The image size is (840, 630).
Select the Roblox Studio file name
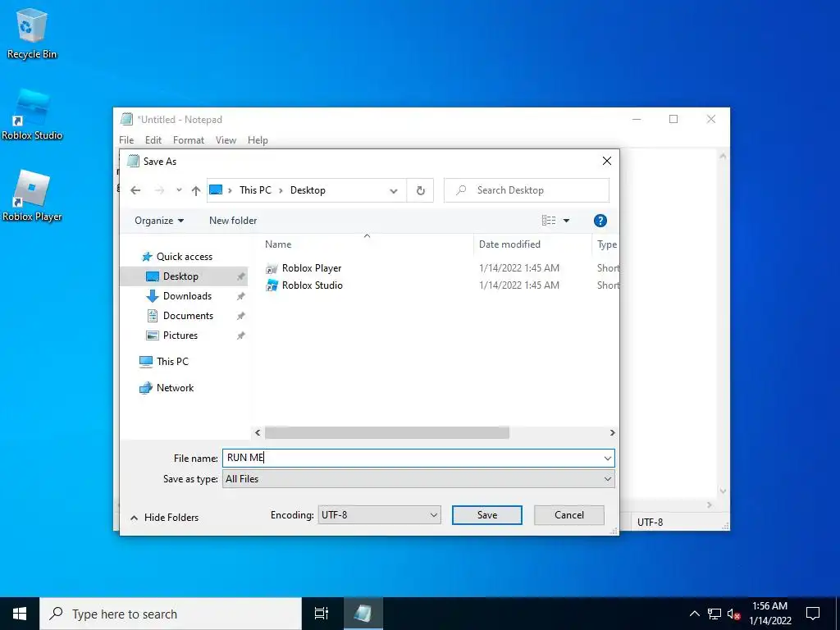[313, 285]
